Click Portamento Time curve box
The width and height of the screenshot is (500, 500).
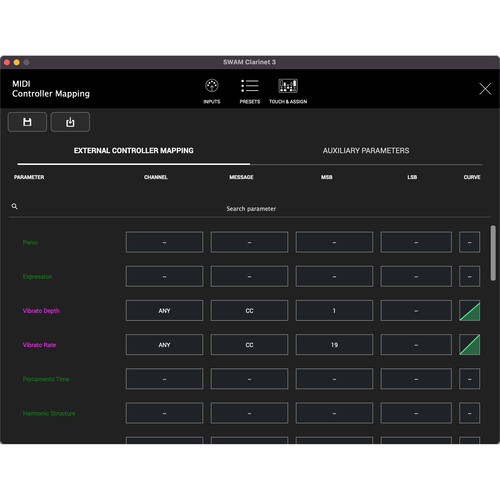(469, 379)
